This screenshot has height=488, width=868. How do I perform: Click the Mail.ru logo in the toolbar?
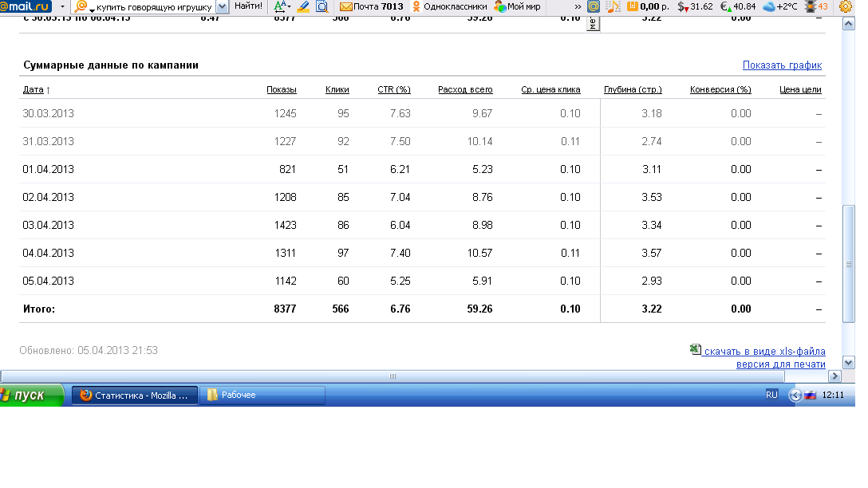tap(26, 6)
